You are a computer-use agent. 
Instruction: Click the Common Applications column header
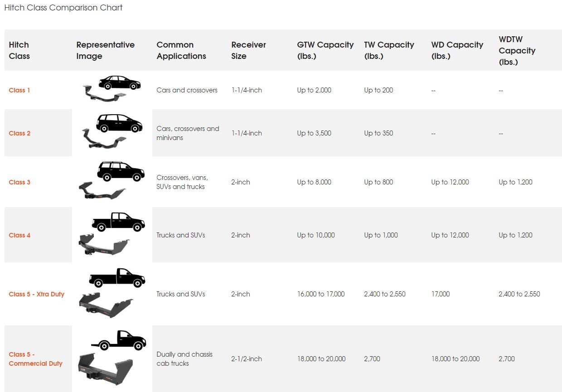click(181, 50)
